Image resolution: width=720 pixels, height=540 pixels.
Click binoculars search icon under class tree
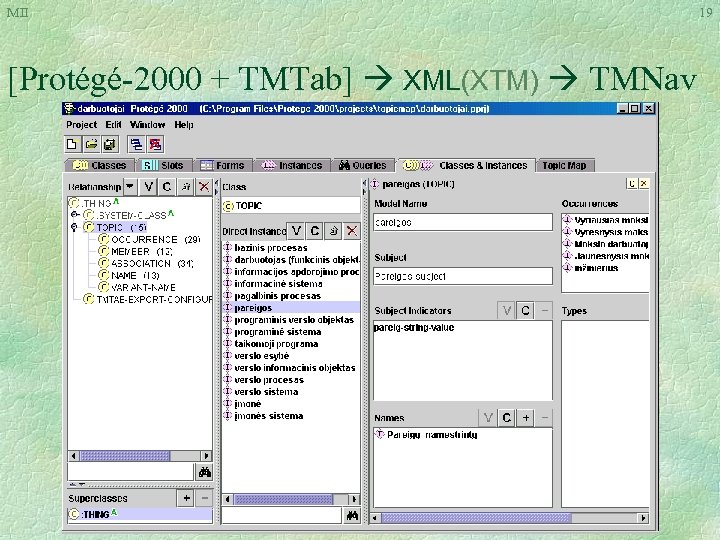(204, 472)
